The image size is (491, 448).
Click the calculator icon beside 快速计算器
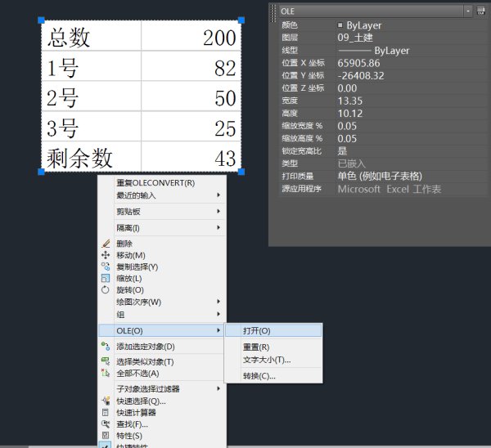pos(106,412)
